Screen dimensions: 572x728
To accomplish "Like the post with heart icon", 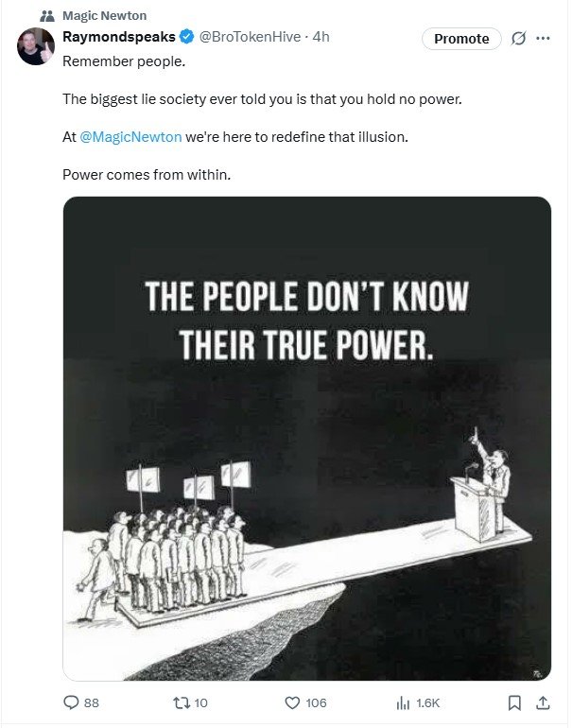I will tap(292, 702).
